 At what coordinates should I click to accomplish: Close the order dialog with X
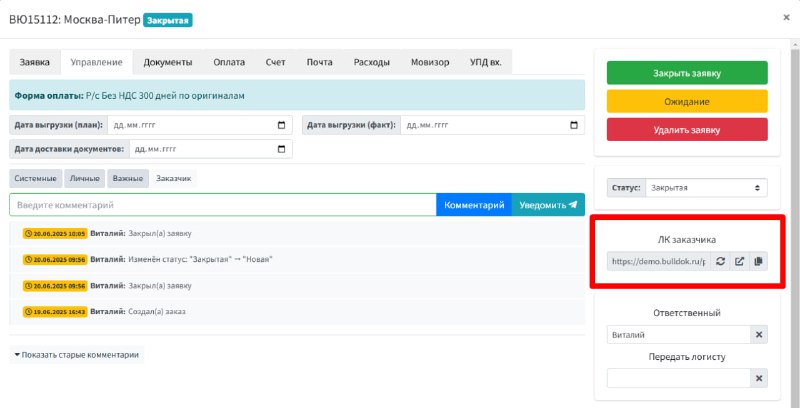point(786,17)
